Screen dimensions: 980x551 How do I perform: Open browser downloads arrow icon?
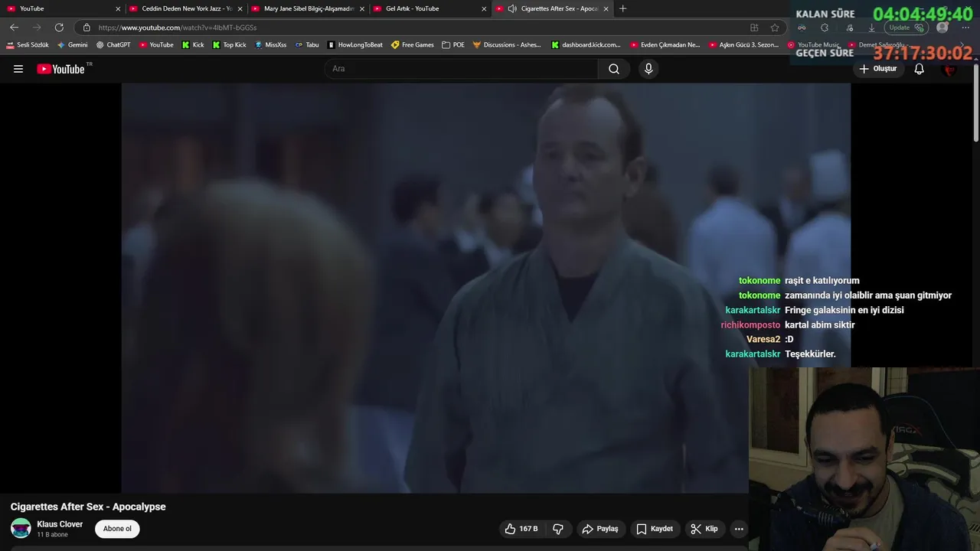(x=871, y=28)
